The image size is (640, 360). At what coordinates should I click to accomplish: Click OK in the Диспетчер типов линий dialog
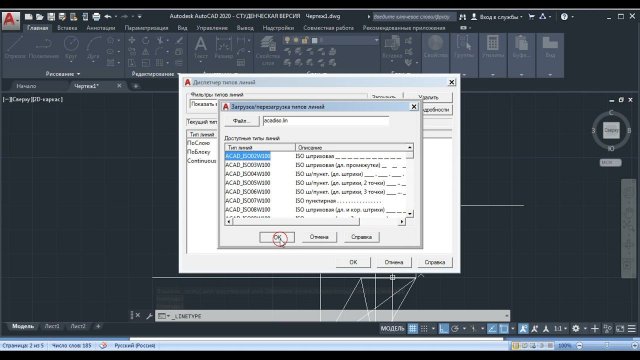click(x=353, y=262)
